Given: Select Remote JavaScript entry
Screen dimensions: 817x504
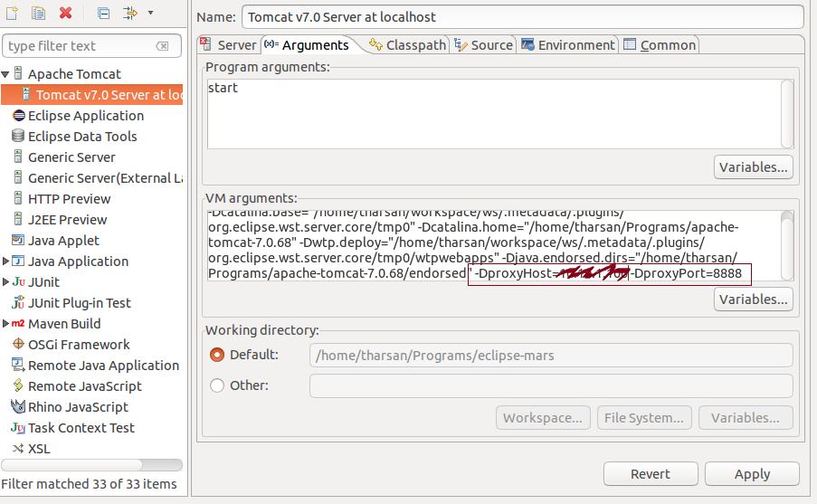Looking at the screenshot, I should [x=85, y=386].
